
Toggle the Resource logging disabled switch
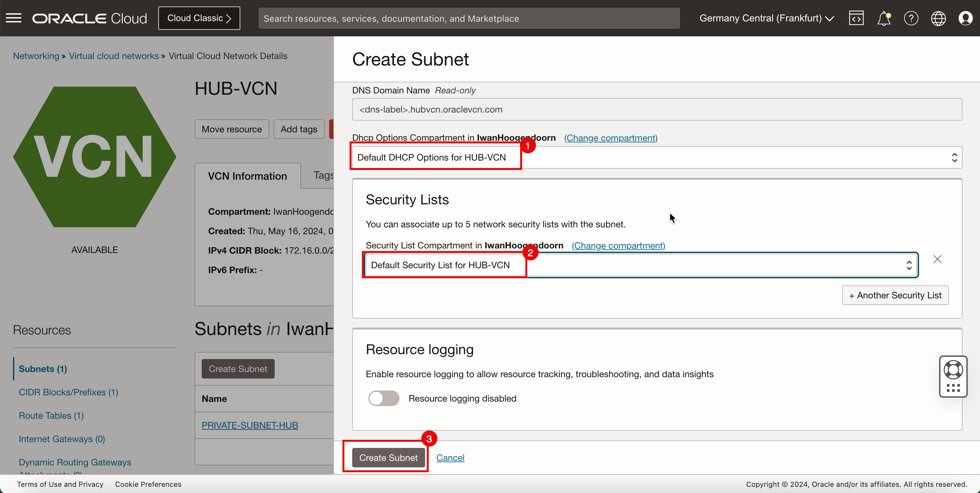point(383,398)
